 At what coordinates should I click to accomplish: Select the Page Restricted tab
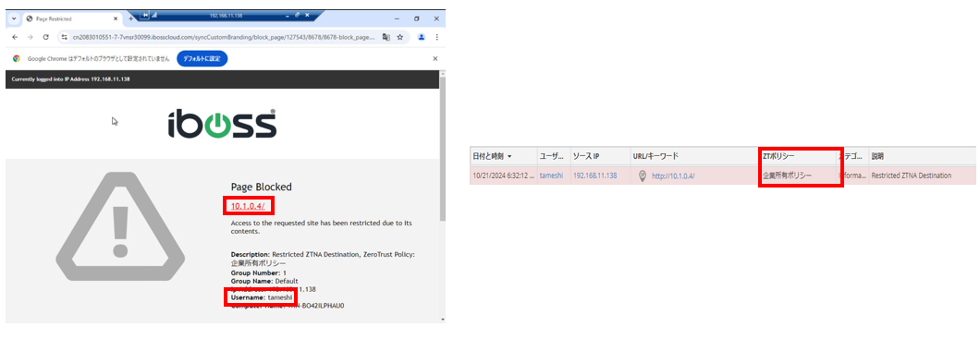[71, 18]
